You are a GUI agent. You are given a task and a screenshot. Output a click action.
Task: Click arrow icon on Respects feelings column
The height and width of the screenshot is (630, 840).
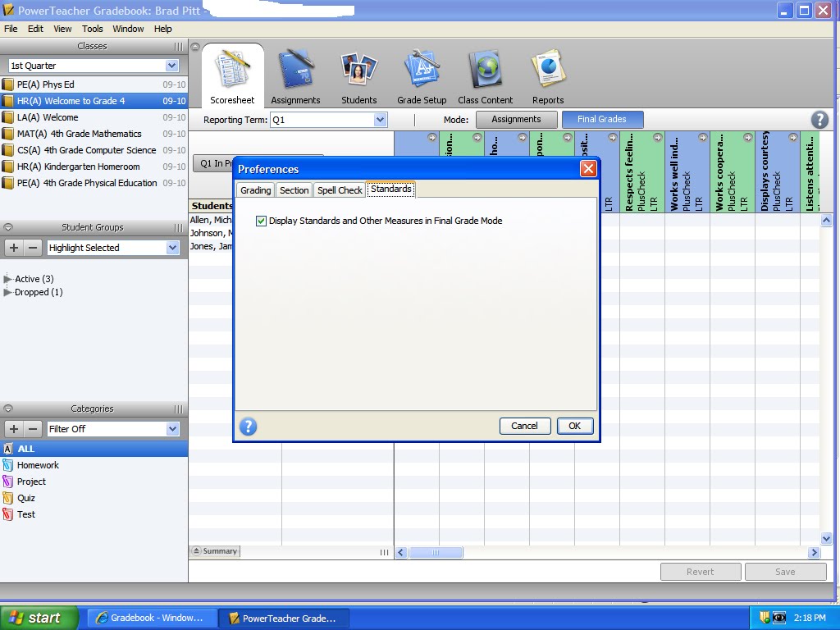pos(657,138)
